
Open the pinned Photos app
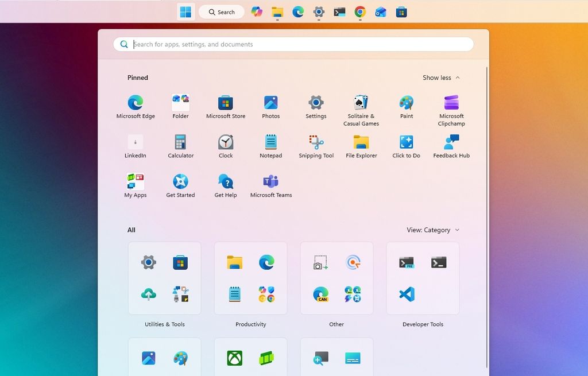[x=271, y=107]
